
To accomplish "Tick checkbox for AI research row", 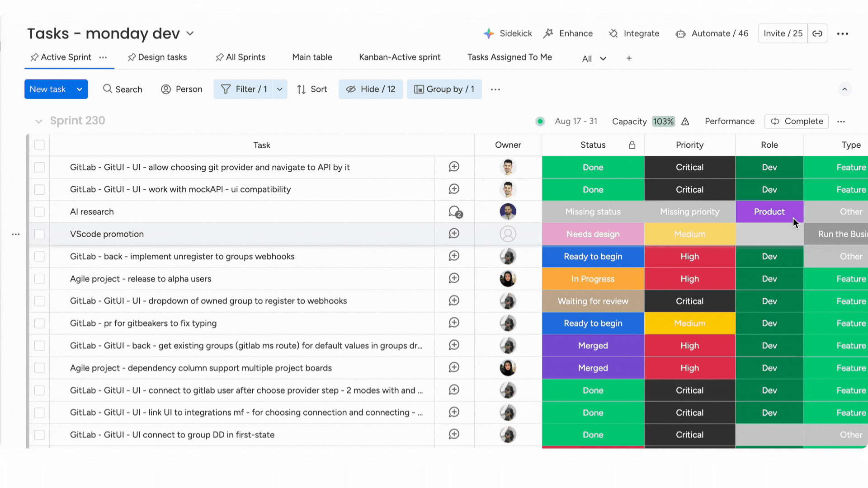I will 39,212.
